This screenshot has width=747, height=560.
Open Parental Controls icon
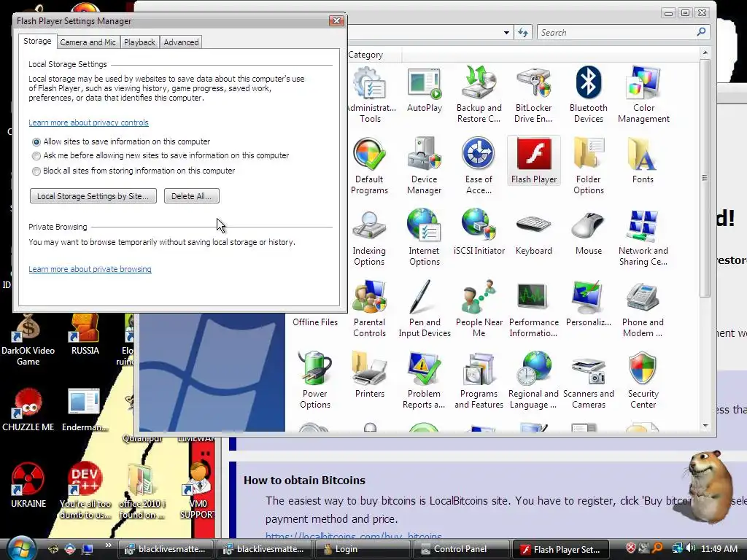click(369, 308)
